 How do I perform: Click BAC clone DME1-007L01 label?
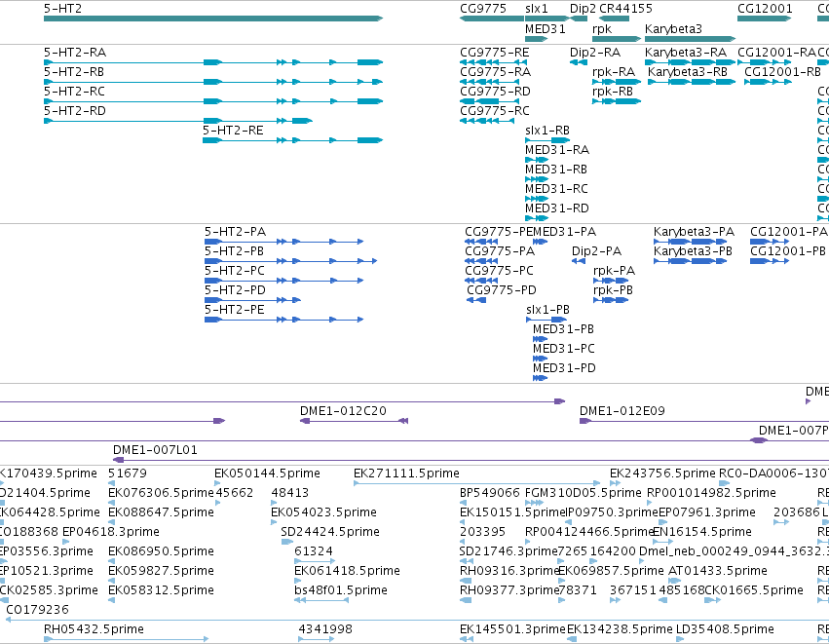[x=156, y=450]
